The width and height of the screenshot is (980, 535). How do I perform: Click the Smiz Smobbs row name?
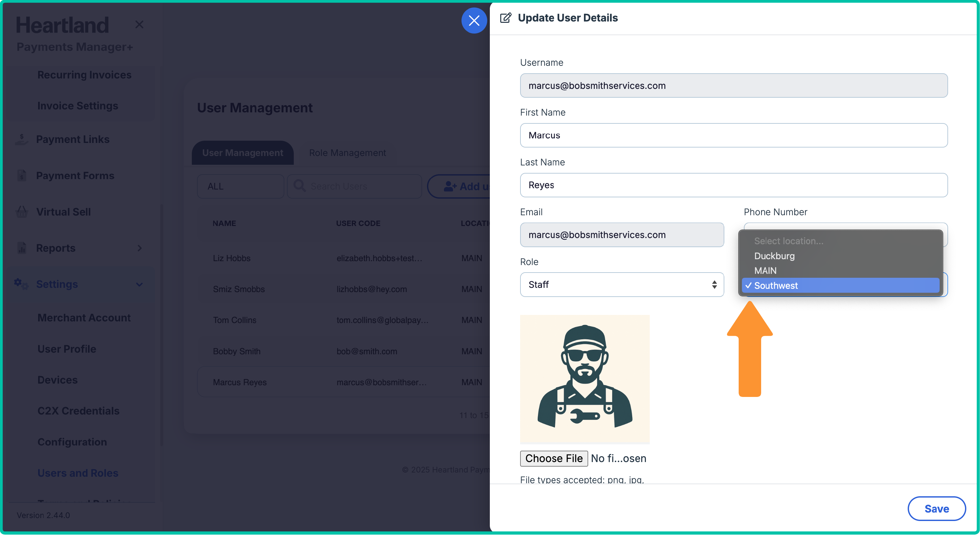click(238, 289)
